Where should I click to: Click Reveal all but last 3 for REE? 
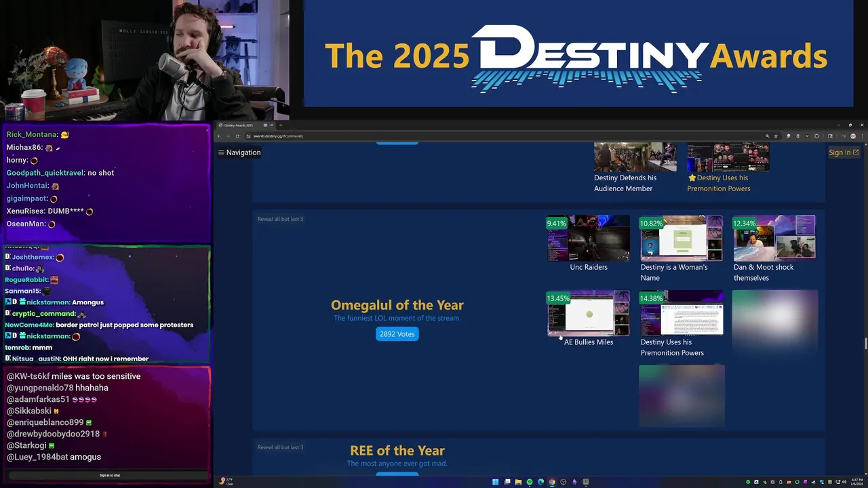[280, 447]
